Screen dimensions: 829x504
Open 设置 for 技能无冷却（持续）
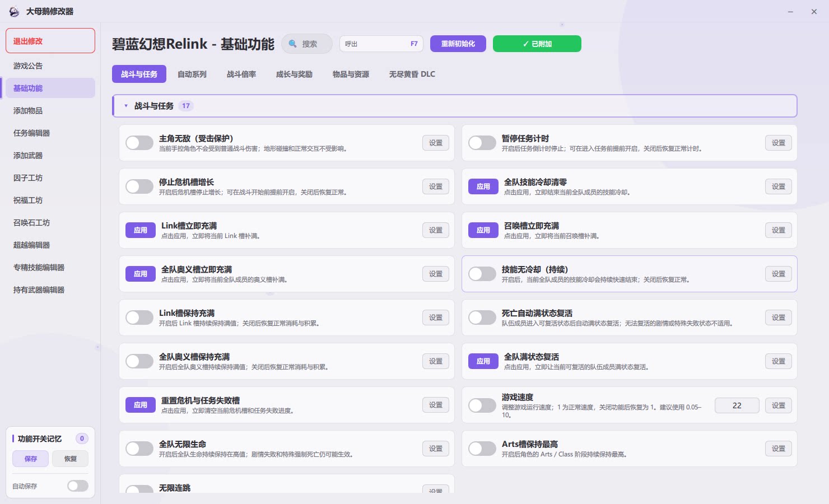(779, 274)
